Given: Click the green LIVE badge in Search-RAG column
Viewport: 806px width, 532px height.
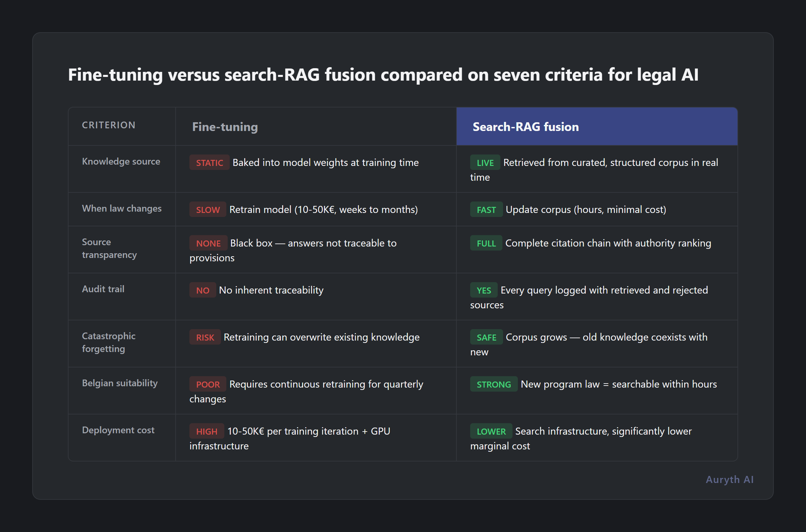Looking at the screenshot, I should tap(484, 163).
